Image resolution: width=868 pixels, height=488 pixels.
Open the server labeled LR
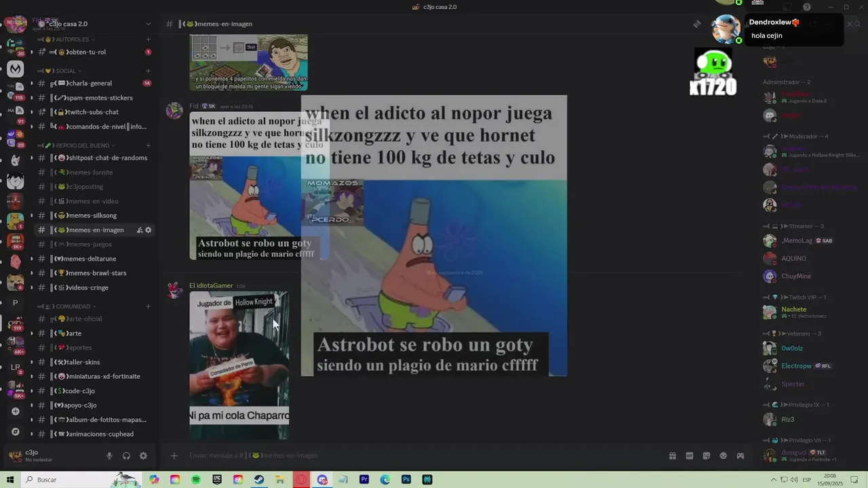tap(16, 367)
